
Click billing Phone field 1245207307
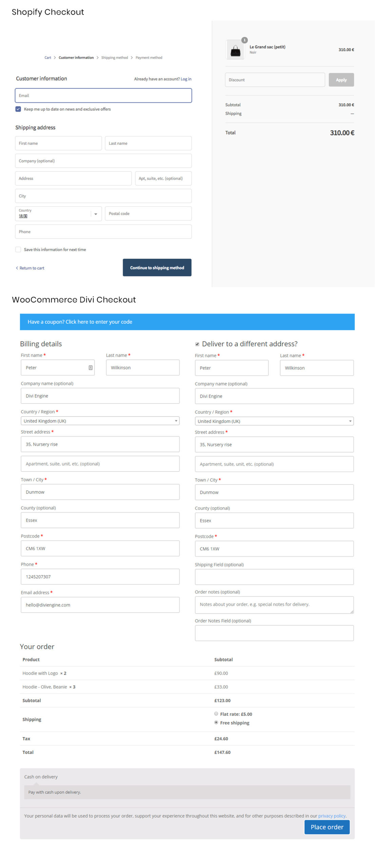[100, 576]
